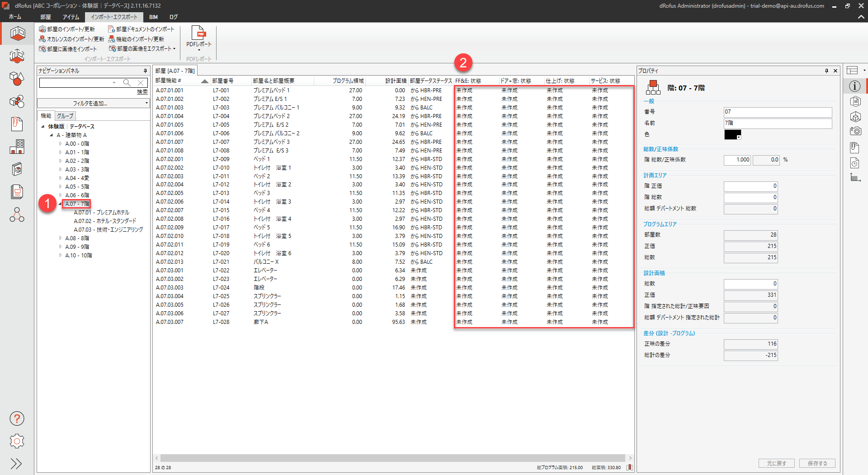
Task: Toggle pin on ナビゲーションパネル
Action: (145, 71)
